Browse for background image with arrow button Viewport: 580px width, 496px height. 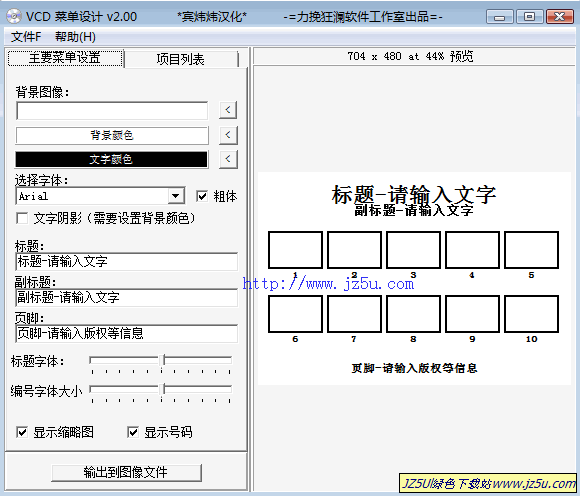(x=228, y=110)
